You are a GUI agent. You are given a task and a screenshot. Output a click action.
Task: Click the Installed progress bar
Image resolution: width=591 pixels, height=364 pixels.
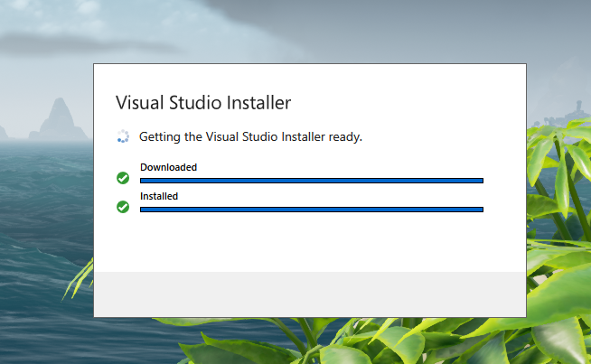click(312, 210)
